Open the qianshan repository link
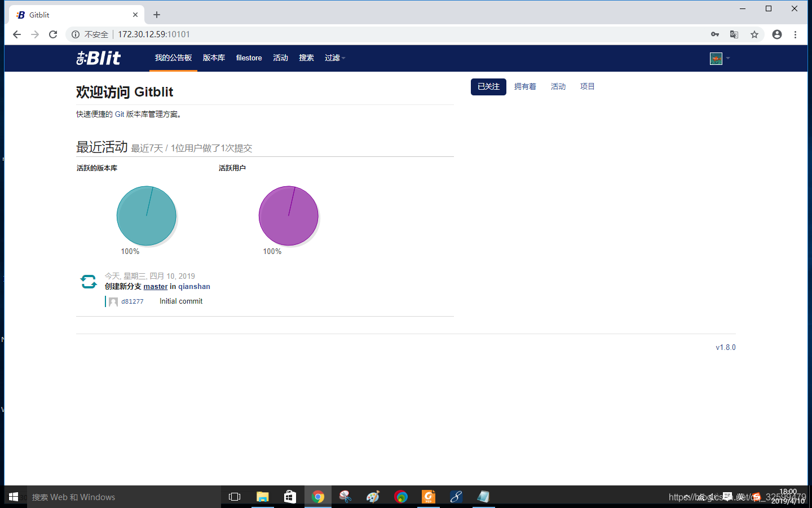The width and height of the screenshot is (812, 508). (194, 286)
